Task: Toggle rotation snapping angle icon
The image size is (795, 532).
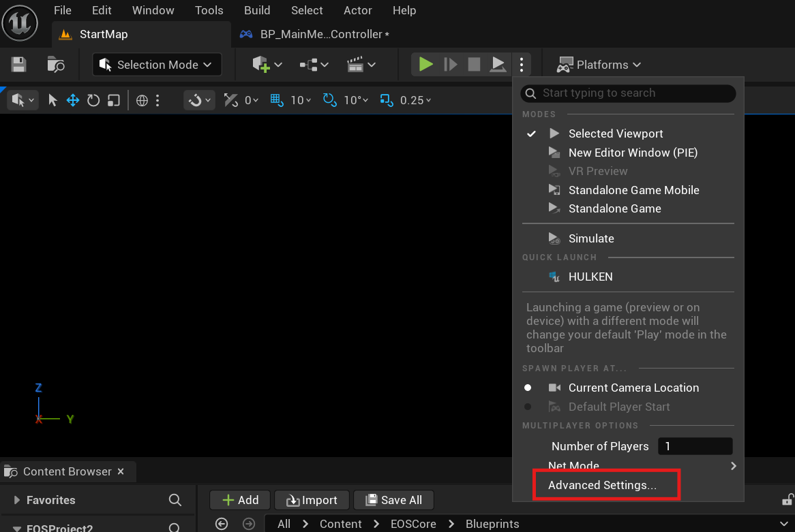Action: (x=330, y=101)
